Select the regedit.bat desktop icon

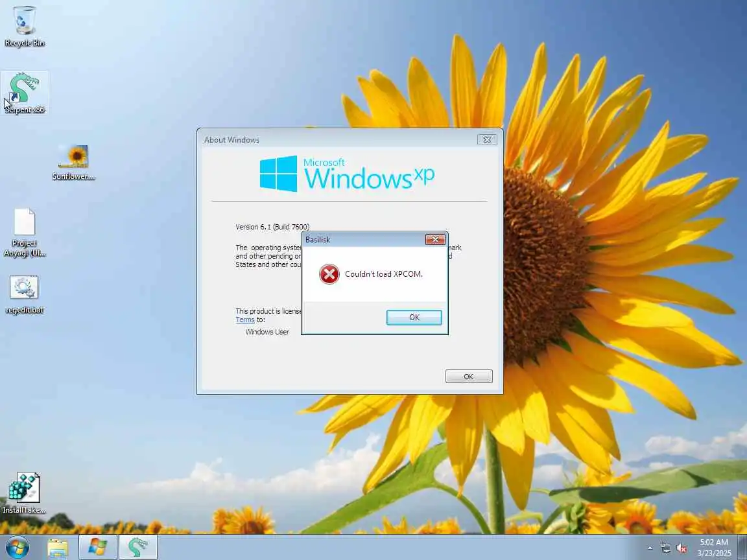pyautogui.click(x=24, y=294)
